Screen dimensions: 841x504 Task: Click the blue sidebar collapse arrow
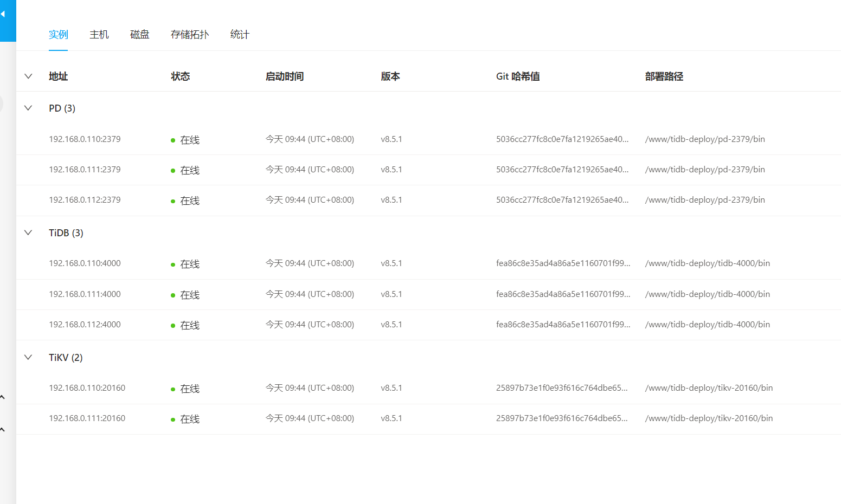3,14
